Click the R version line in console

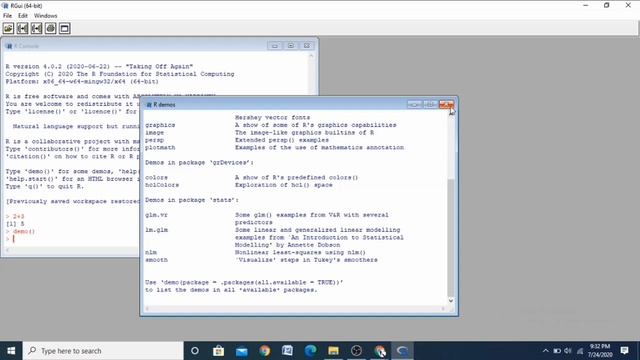(99, 66)
